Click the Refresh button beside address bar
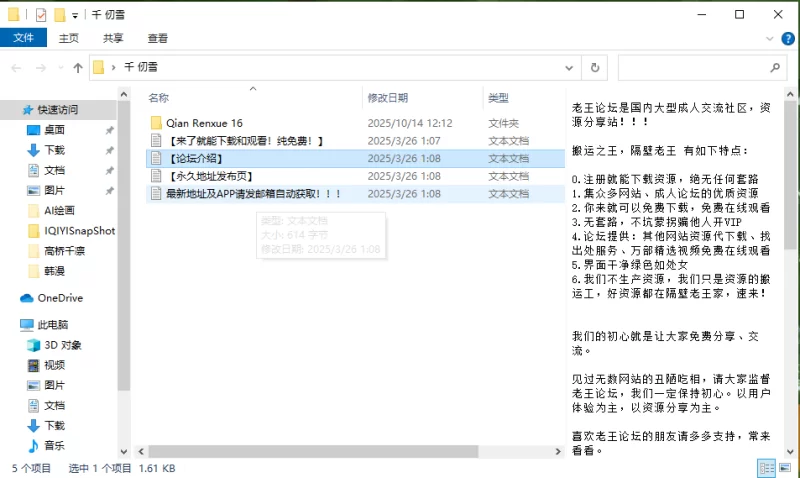The image size is (800, 478). click(595, 68)
